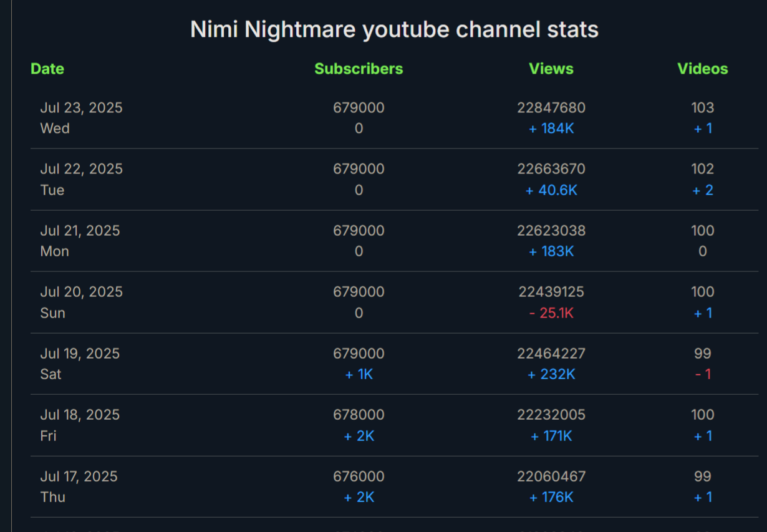Screen dimensions: 767x532
Task: Select the date 'Jul 18, 2025'
Action: click(80, 415)
